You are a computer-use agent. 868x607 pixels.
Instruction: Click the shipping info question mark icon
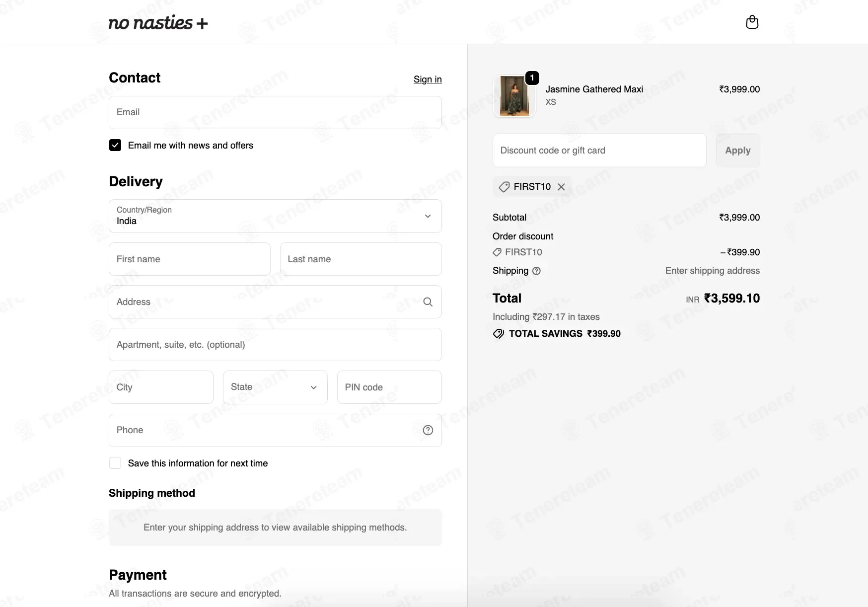click(536, 271)
